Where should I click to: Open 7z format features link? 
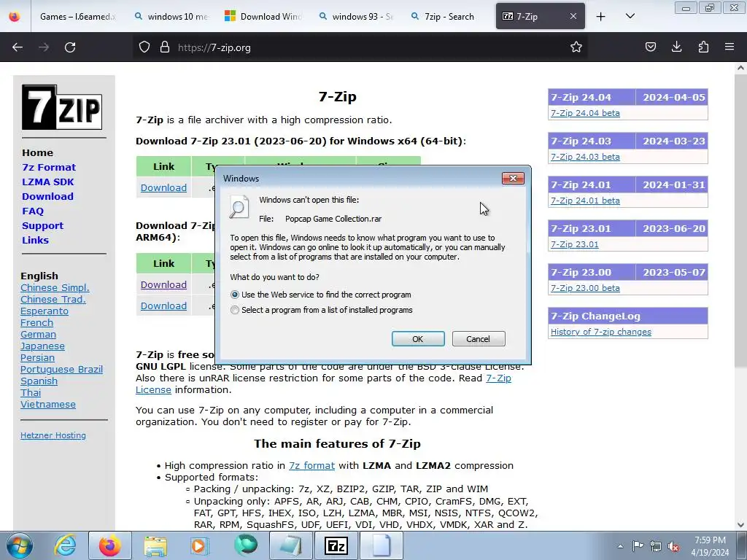click(x=311, y=466)
